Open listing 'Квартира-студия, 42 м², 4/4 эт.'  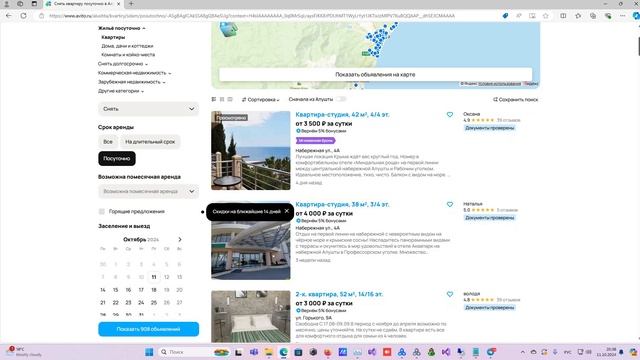pos(342,115)
